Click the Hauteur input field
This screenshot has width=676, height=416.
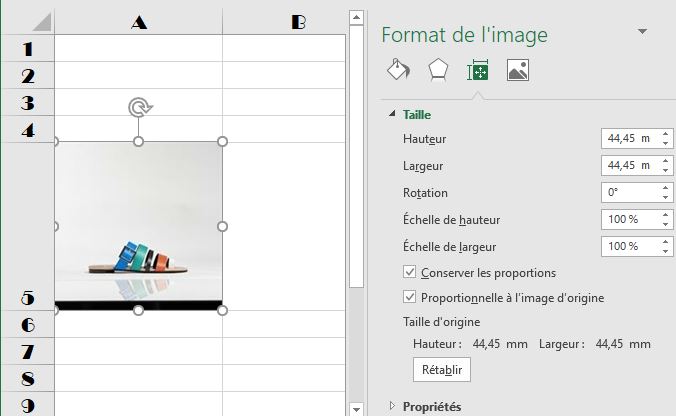click(x=630, y=138)
